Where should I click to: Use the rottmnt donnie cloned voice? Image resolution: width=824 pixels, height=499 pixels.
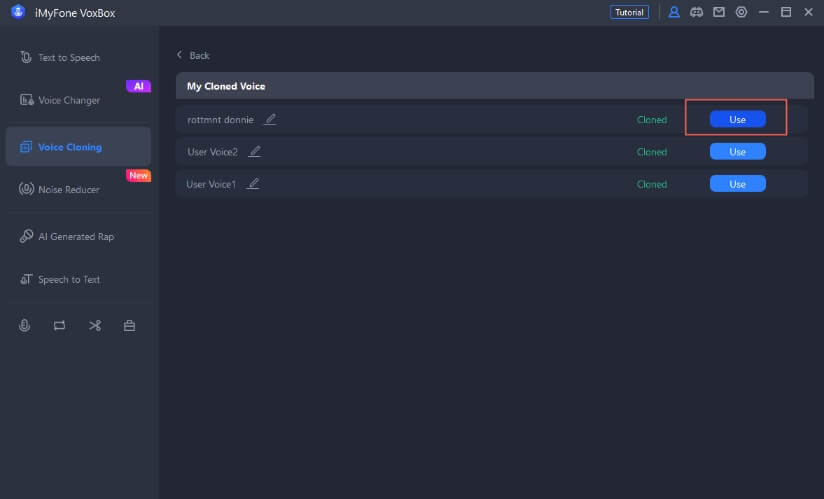[x=737, y=119]
